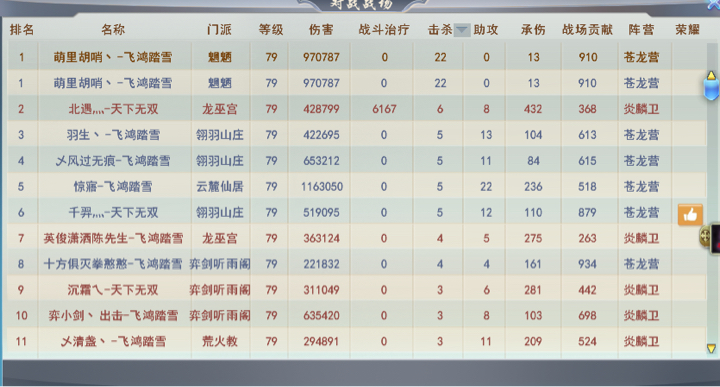This screenshot has height=387, width=720.
Task: Open player 英俊潇洒陈先生-飞鸿踏雪 name
Action: [113, 238]
